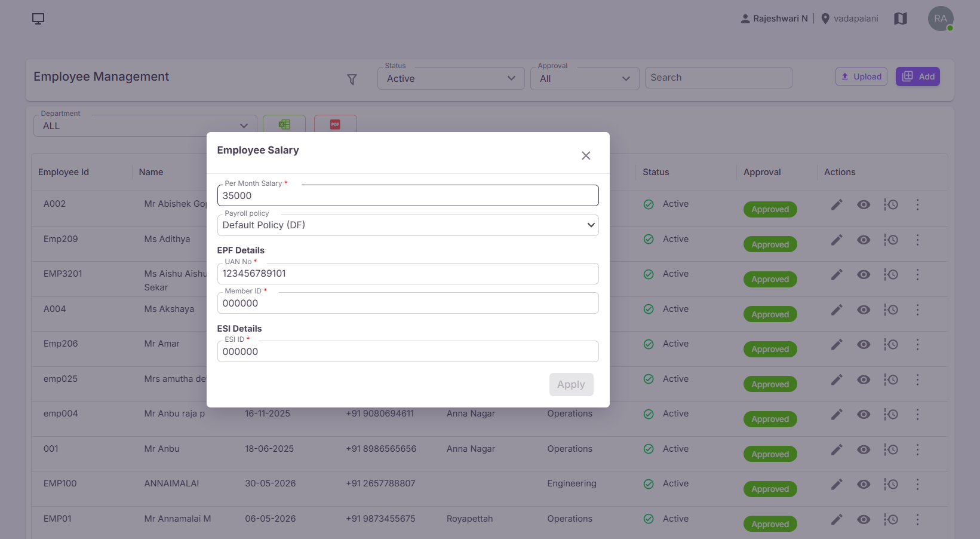980x539 pixels.
Task: Expand the Status filter dropdown
Action: point(451,78)
